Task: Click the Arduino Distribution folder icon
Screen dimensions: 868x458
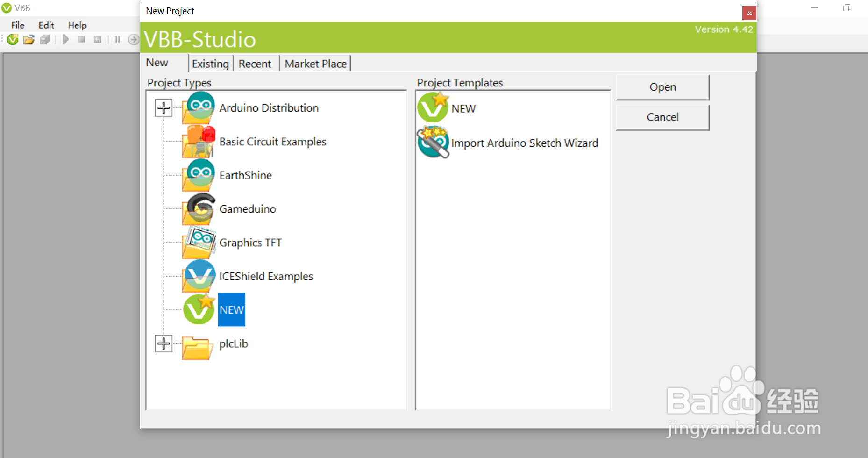Action: click(199, 108)
